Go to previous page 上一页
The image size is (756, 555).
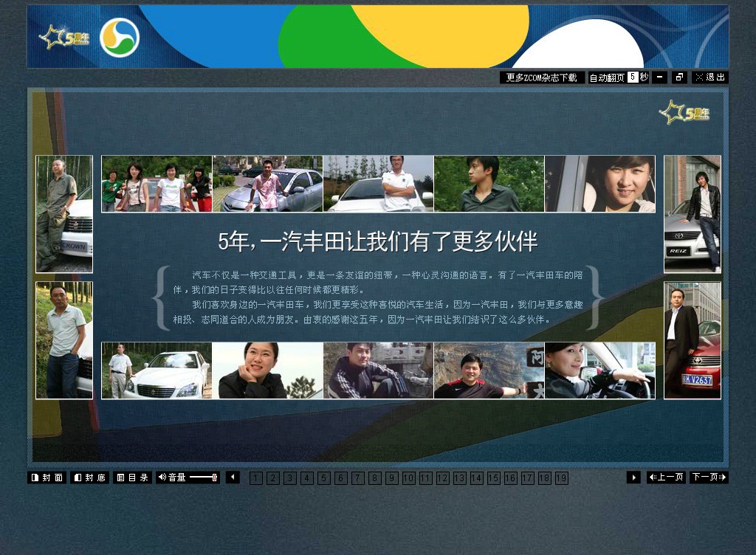[x=666, y=478]
